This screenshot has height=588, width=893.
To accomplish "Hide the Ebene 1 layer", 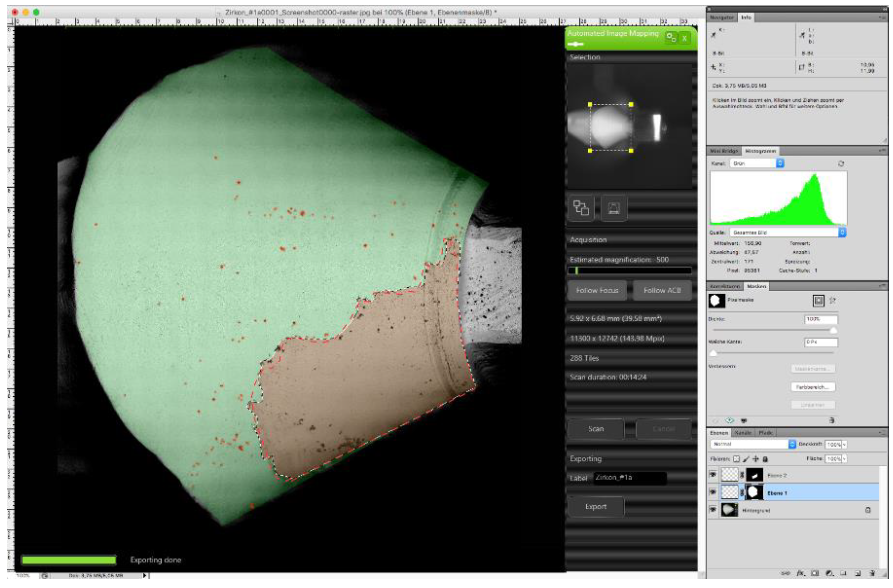I will (x=713, y=492).
